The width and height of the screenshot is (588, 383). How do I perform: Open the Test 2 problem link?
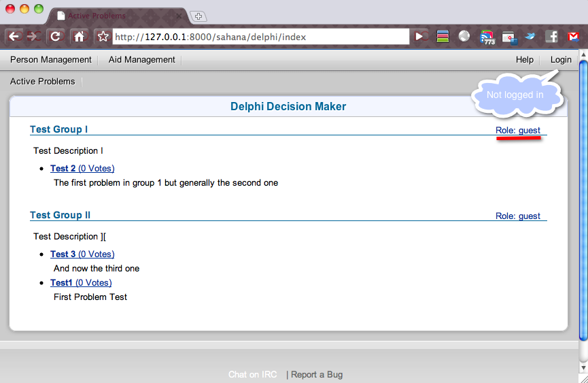[63, 169]
